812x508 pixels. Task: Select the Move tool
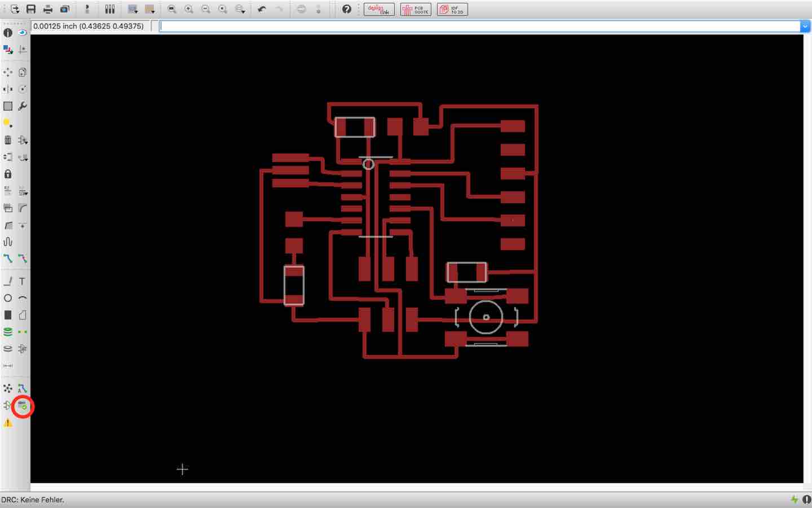8,72
